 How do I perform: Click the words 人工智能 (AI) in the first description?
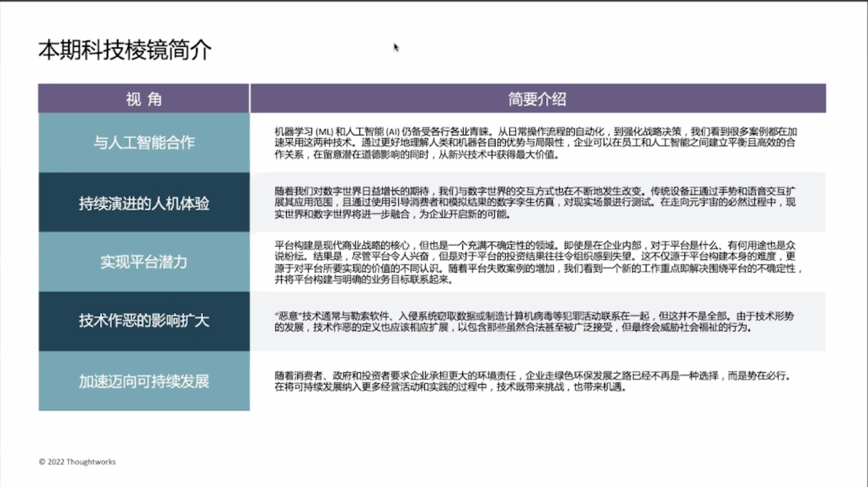[x=372, y=132]
